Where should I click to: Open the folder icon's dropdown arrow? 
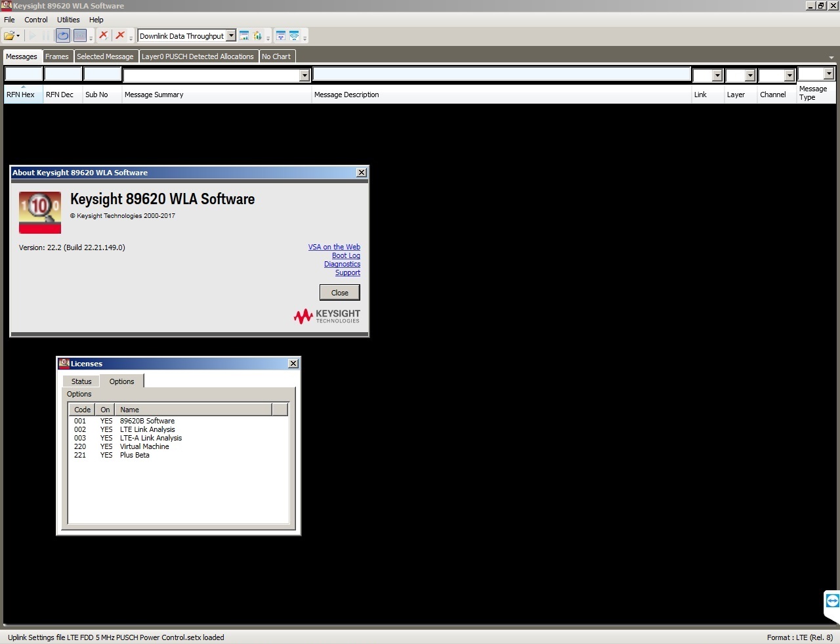click(x=18, y=37)
